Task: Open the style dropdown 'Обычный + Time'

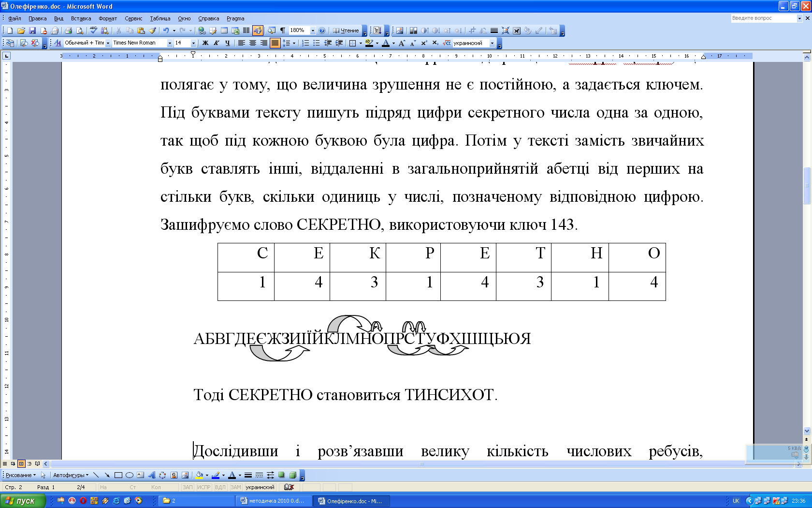Action: (108, 43)
